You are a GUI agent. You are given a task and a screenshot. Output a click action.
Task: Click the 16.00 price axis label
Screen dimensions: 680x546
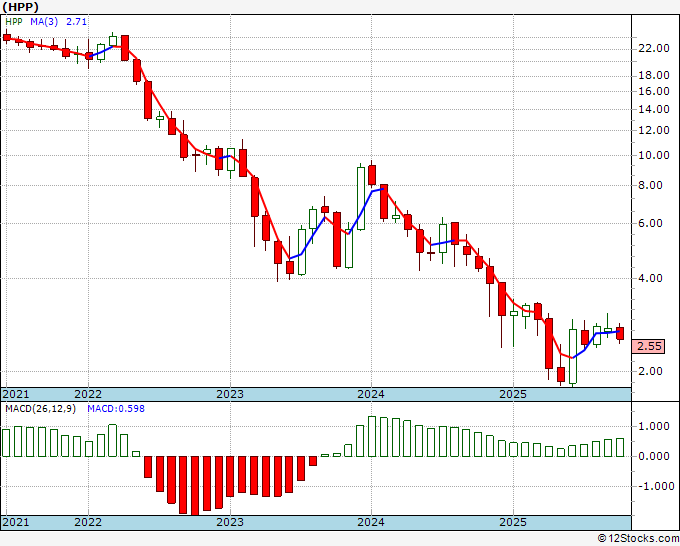654,91
